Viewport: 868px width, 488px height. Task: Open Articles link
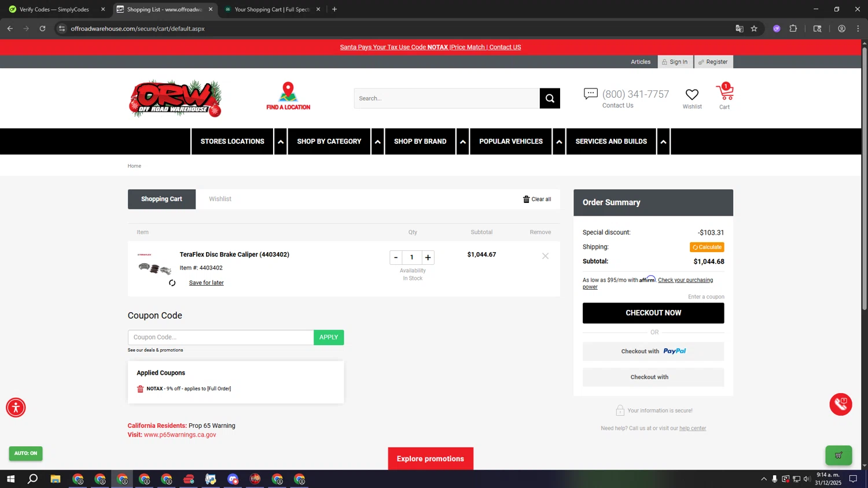pyautogui.click(x=641, y=62)
